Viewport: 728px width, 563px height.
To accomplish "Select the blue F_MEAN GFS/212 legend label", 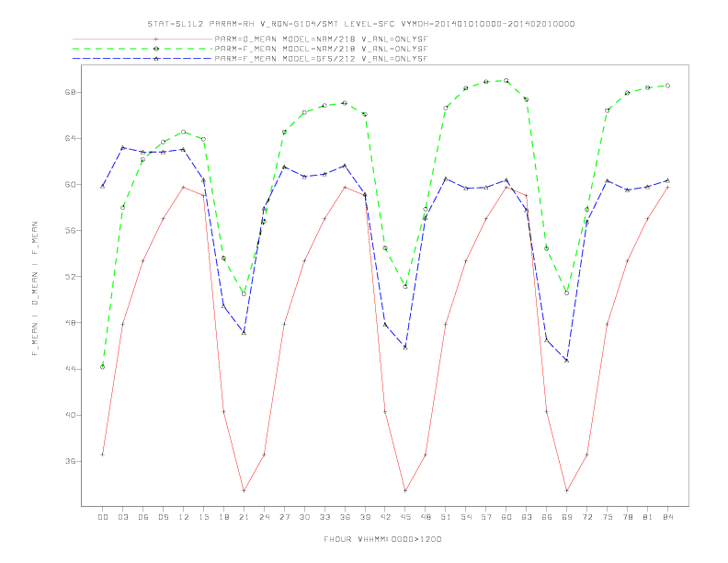I will pyautogui.click(x=321, y=59).
